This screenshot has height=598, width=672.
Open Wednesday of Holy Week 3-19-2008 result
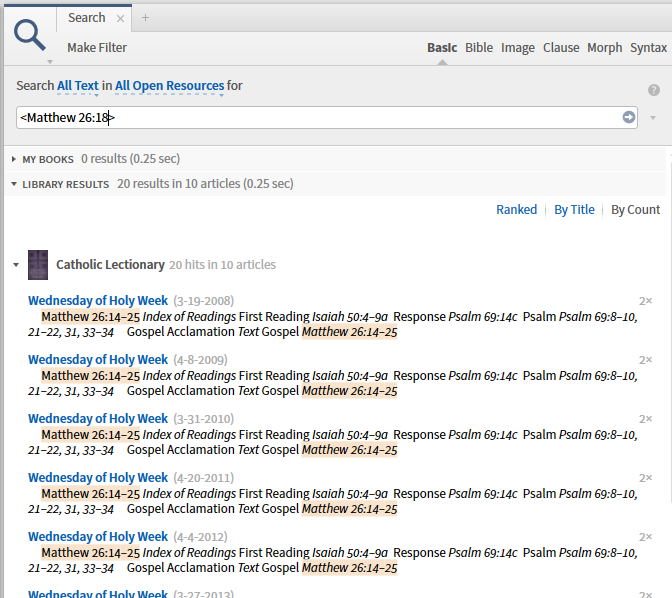(x=98, y=301)
